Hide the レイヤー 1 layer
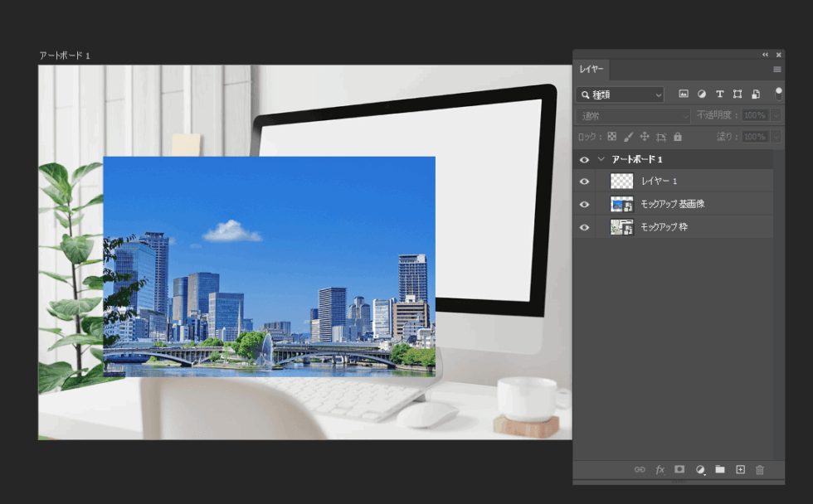The height and width of the screenshot is (504, 813). (x=584, y=182)
